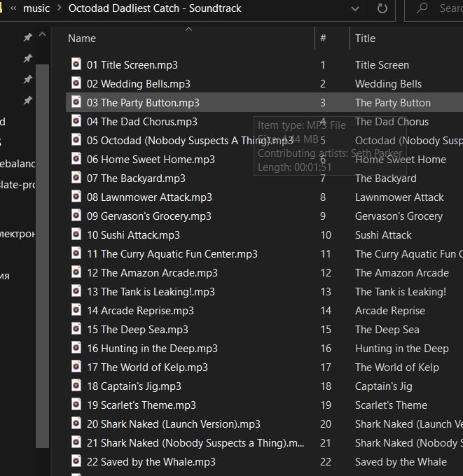Click the icon of 14 Arcade Reprise

pyautogui.click(x=76, y=309)
